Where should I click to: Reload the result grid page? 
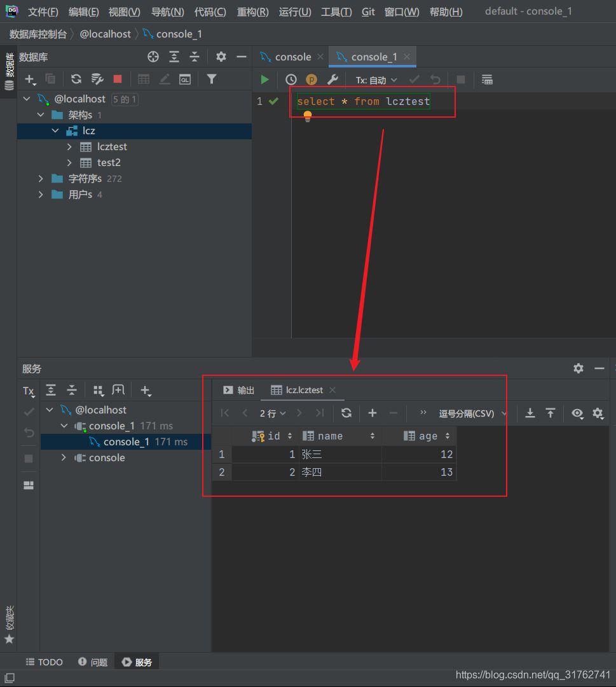pos(346,413)
